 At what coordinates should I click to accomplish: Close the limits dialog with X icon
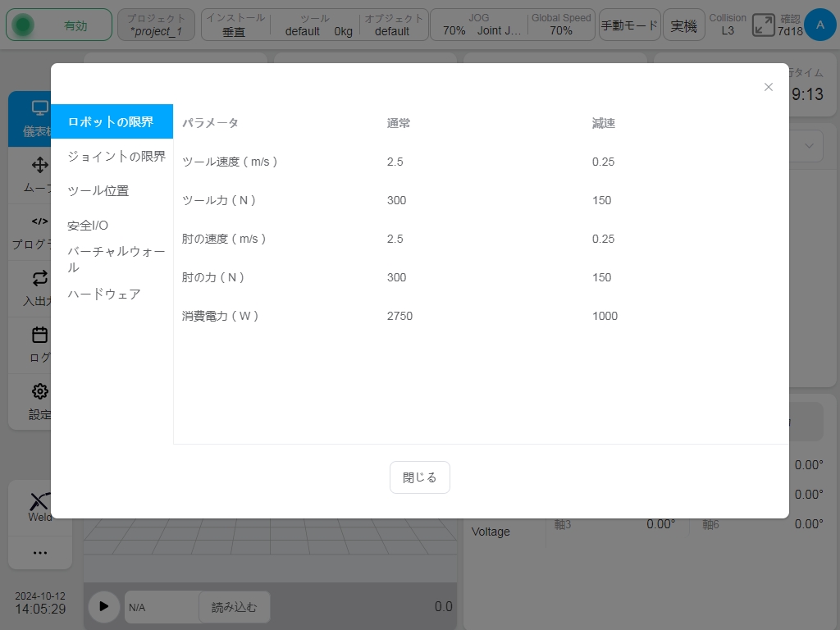pos(768,87)
